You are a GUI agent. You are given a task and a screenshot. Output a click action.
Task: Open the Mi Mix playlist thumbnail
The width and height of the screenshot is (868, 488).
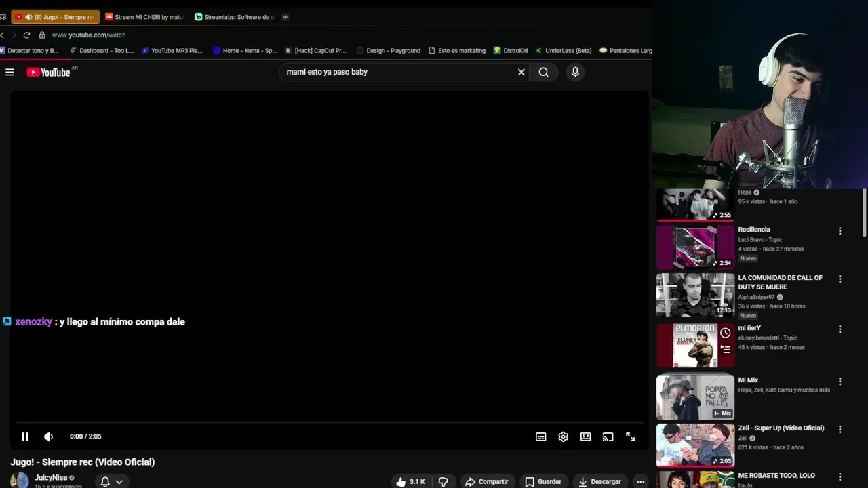[x=695, y=398]
